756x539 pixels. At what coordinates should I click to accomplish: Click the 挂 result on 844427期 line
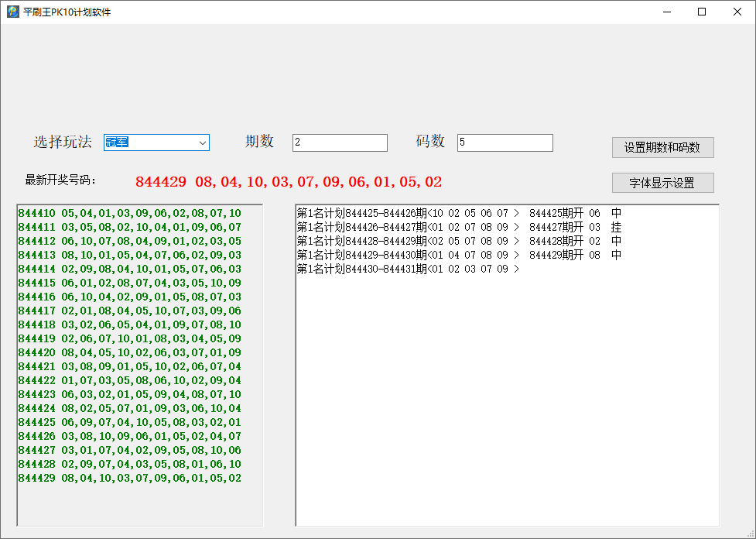tap(616, 227)
